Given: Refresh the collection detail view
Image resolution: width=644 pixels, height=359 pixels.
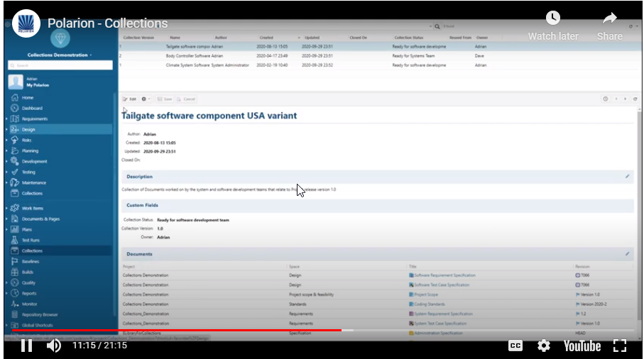Looking at the screenshot, I should 635,99.
